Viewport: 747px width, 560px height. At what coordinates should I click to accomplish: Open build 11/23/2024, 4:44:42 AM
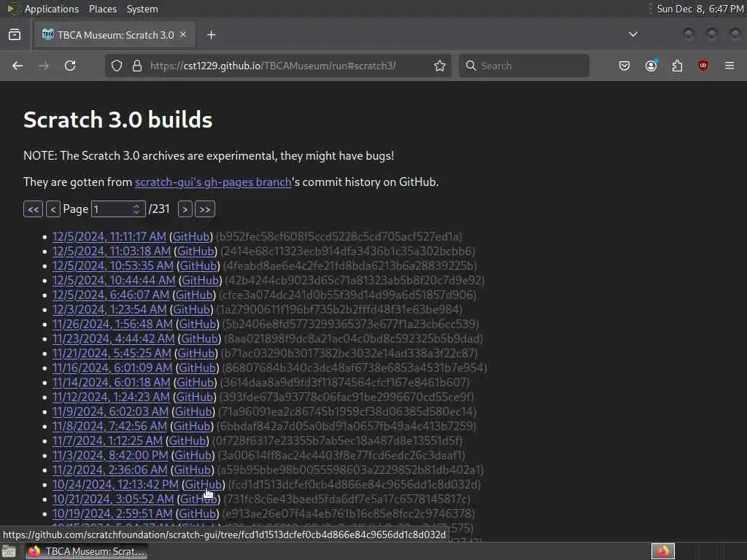pos(113,338)
